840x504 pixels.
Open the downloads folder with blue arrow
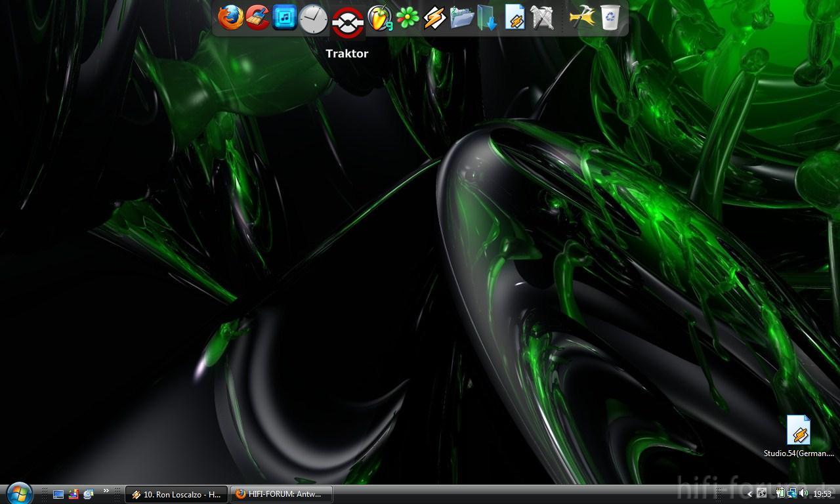[x=488, y=18]
